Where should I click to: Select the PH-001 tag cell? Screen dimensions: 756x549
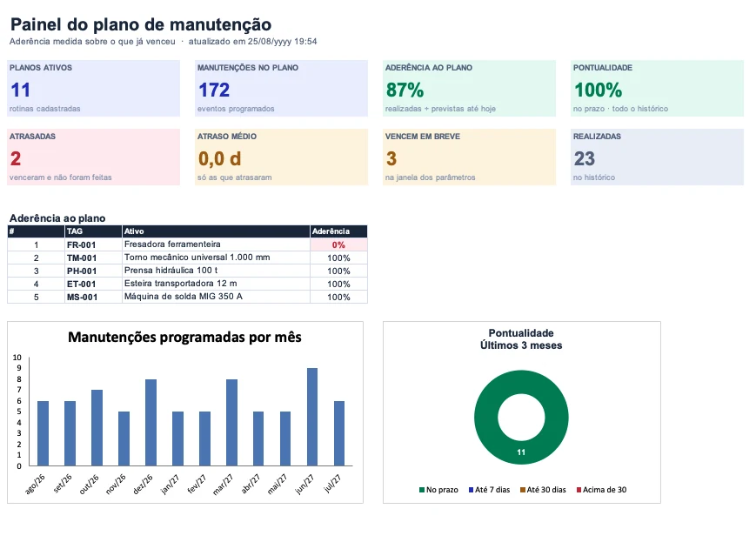(93, 271)
